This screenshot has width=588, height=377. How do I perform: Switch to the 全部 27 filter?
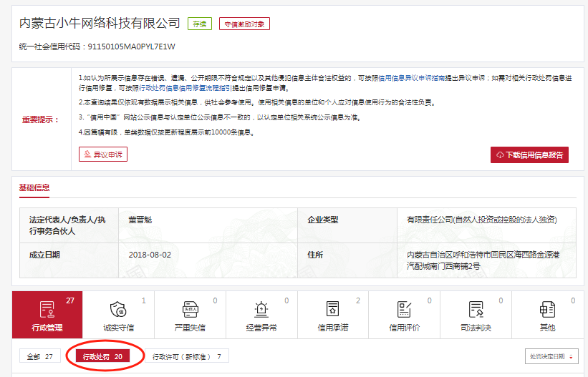coord(40,356)
